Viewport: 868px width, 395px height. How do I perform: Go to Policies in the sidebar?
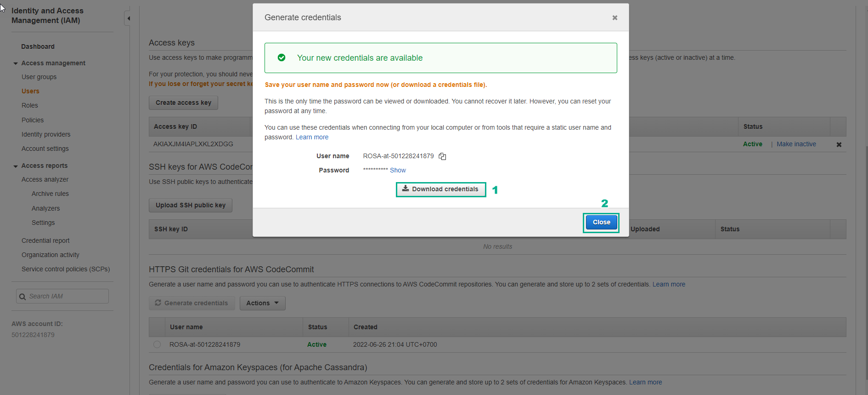(x=33, y=120)
